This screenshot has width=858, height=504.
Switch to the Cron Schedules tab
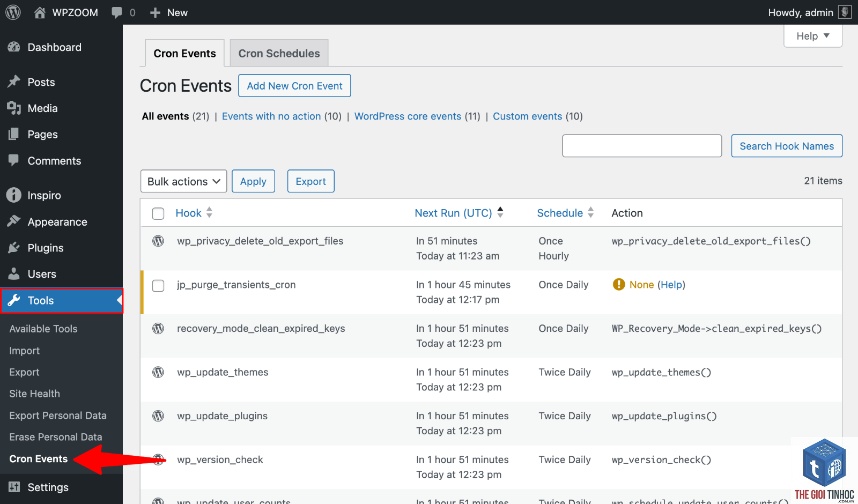[x=279, y=53]
